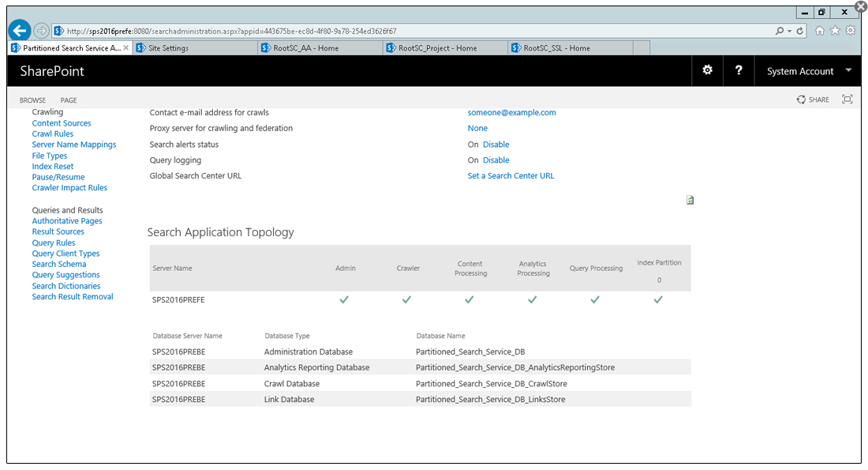
Task: Click the new tab button
Action: tap(642, 48)
